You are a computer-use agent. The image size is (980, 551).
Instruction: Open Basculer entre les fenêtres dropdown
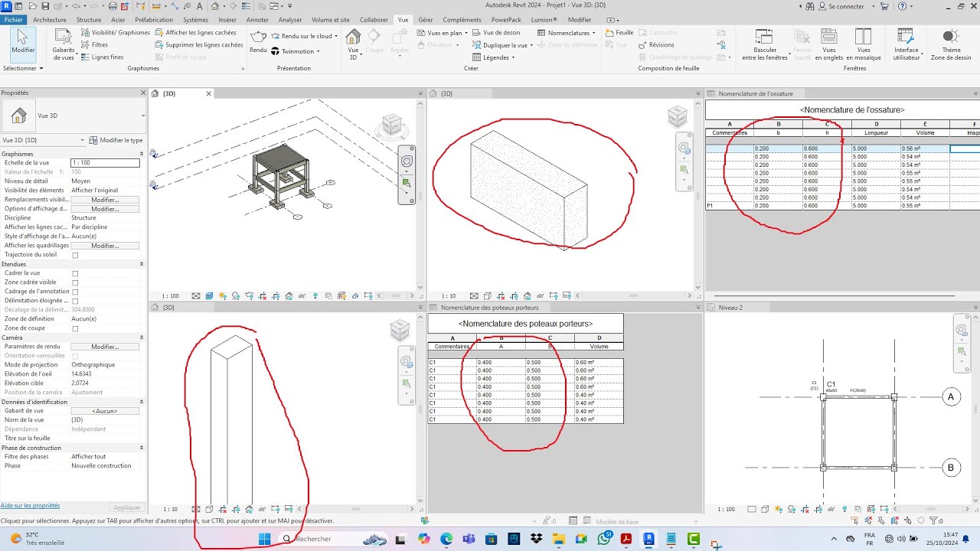[764, 44]
